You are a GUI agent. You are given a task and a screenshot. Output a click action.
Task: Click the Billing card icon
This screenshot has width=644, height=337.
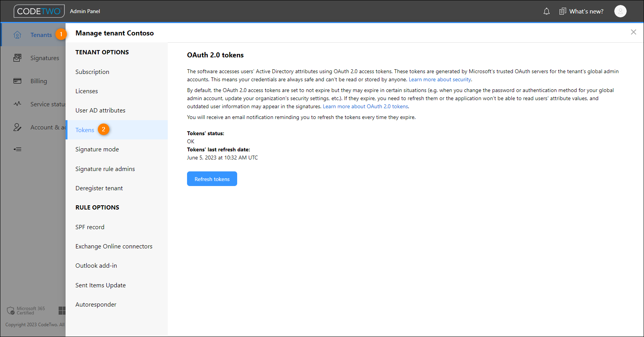pos(17,81)
